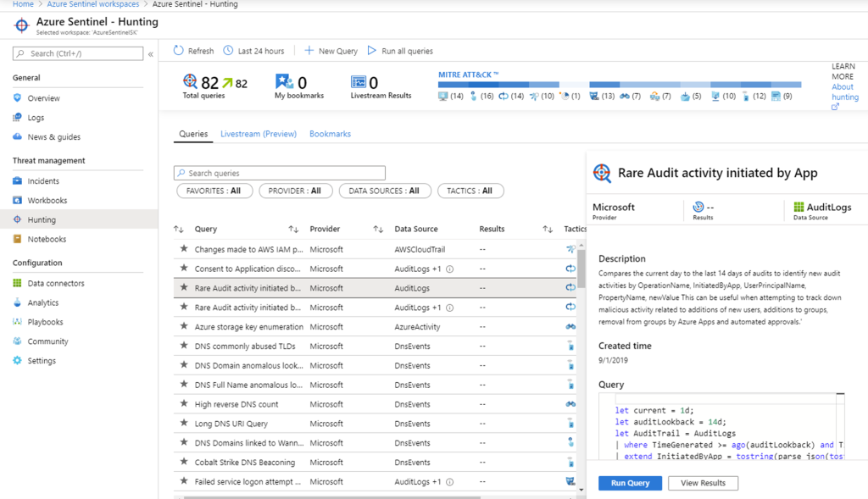
Task: Click the Refresh icon in the toolbar
Action: [x=178, y=50]
